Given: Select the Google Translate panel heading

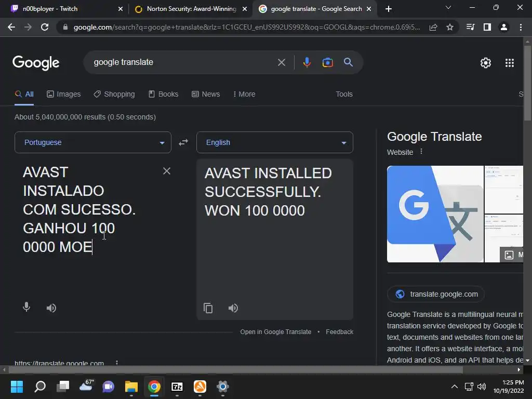Looking at the screenshot, I should click(434, 137).
